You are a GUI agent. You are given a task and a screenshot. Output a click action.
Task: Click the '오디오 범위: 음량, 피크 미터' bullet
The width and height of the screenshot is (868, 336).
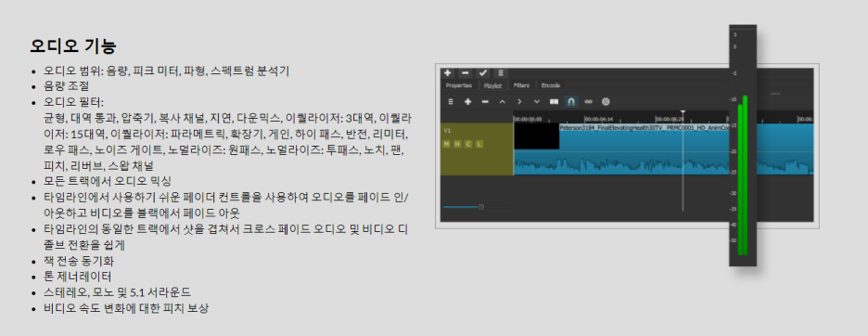point(167,71)
